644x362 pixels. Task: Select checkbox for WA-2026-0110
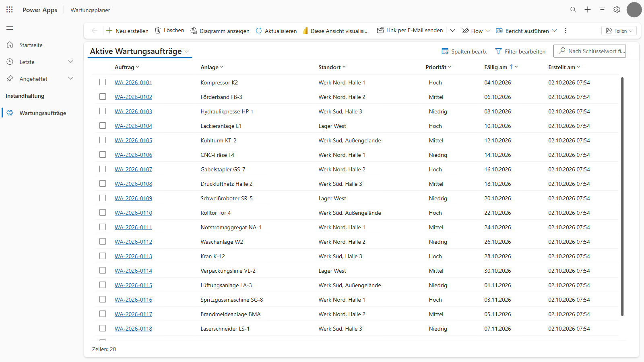[103, 212]
